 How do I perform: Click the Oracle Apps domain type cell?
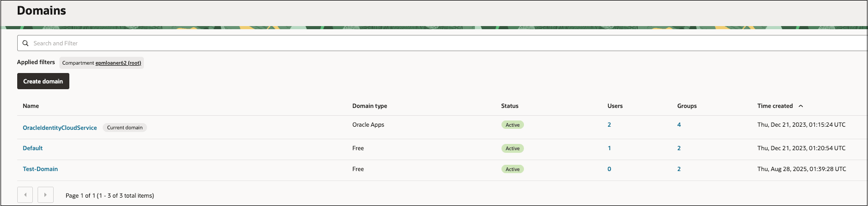(368, 125)
